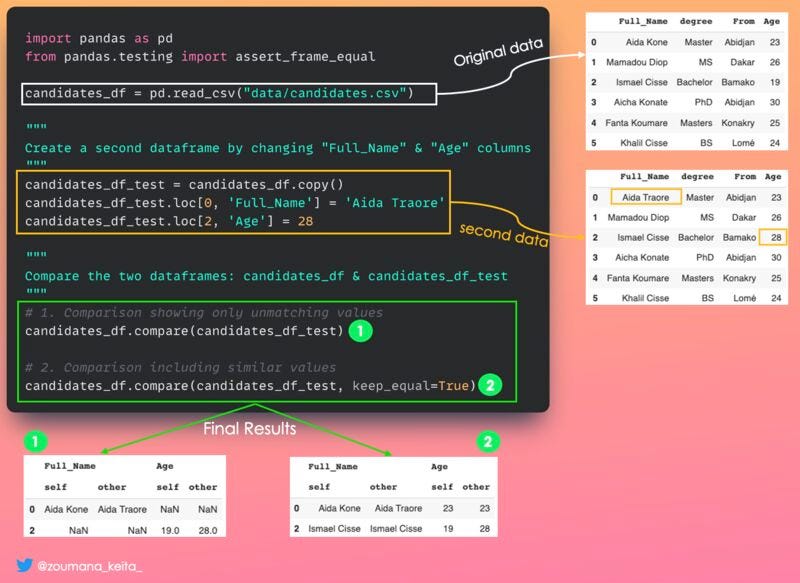The image size is (800, 583).
Task: Click "Khalil Cisse" in the original data table
Action: tap(644, 143)
